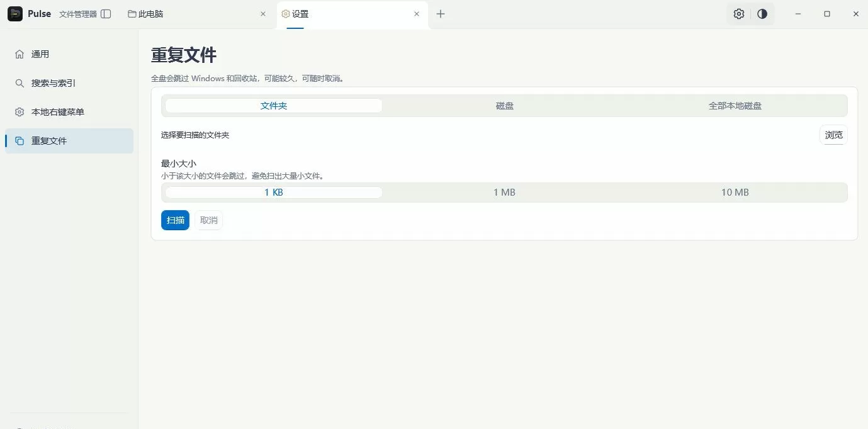Viewport: 868px width, 429px height.
Task: Click the 最小大小 label
Action: pos(179,164)
